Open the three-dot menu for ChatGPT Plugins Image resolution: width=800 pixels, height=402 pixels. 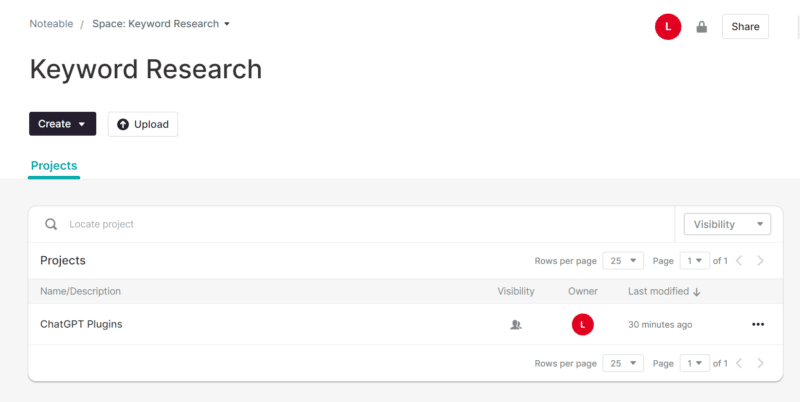[757, 324]
